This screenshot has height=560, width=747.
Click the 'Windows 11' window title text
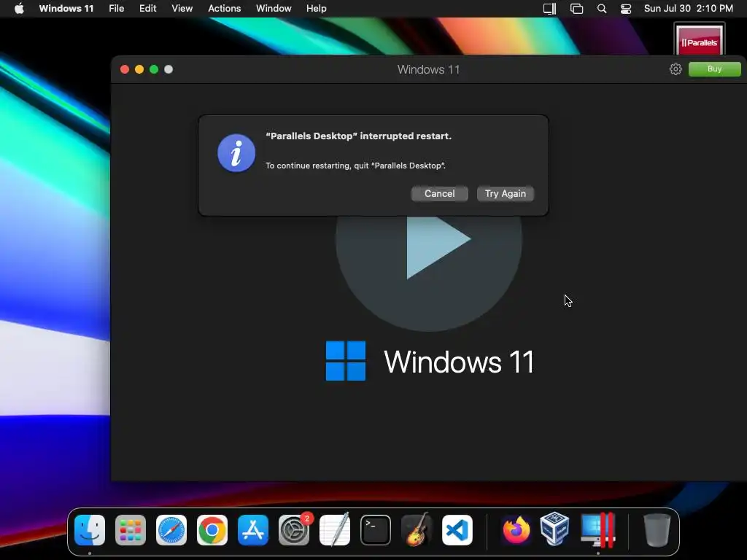tap(428, 69)
